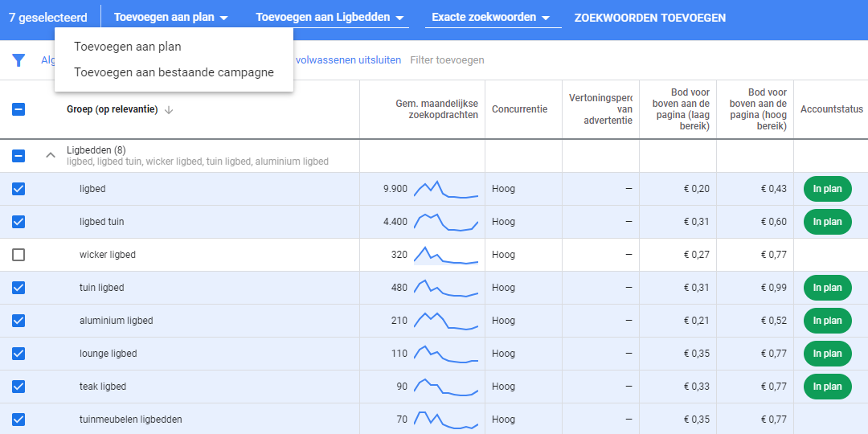The width and height of the screenshot is (868, 434).
Task: Select Toevoegen aan bestaande campagne menu option
Action: click(174, 72)
